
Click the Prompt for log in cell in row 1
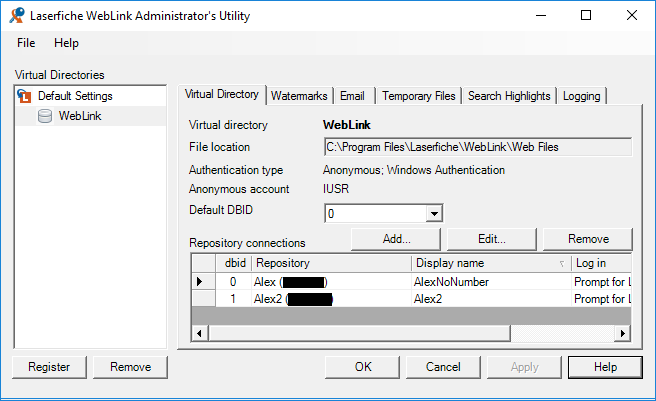(601, 298)
